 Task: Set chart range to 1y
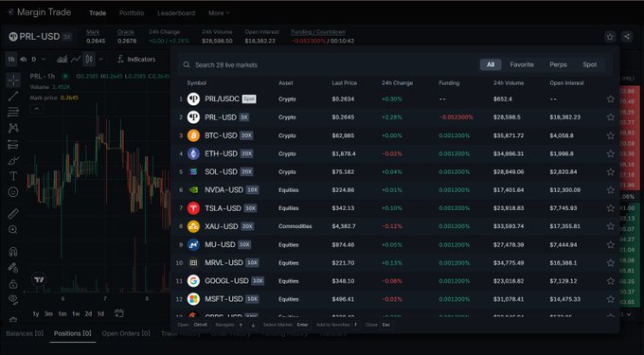36,314
